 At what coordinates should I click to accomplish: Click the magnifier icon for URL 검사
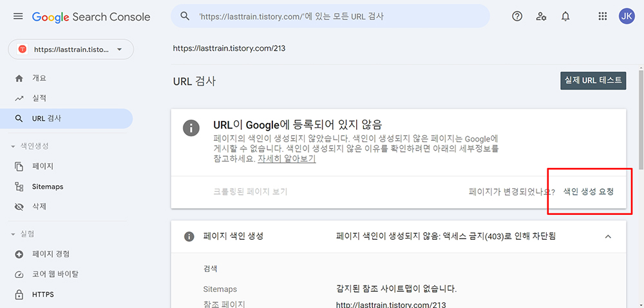tap(19, 118)
